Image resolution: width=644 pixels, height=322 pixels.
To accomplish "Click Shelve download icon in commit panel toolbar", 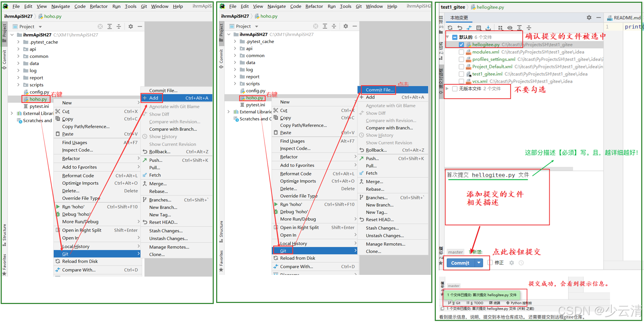I will (488, 28).
